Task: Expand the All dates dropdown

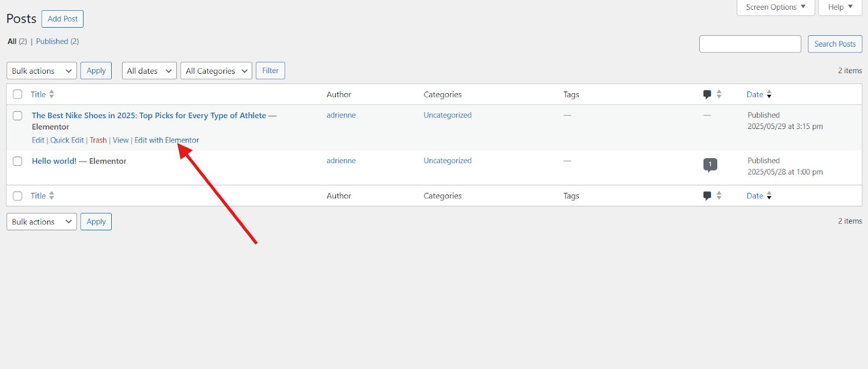Action: [149, 71]
